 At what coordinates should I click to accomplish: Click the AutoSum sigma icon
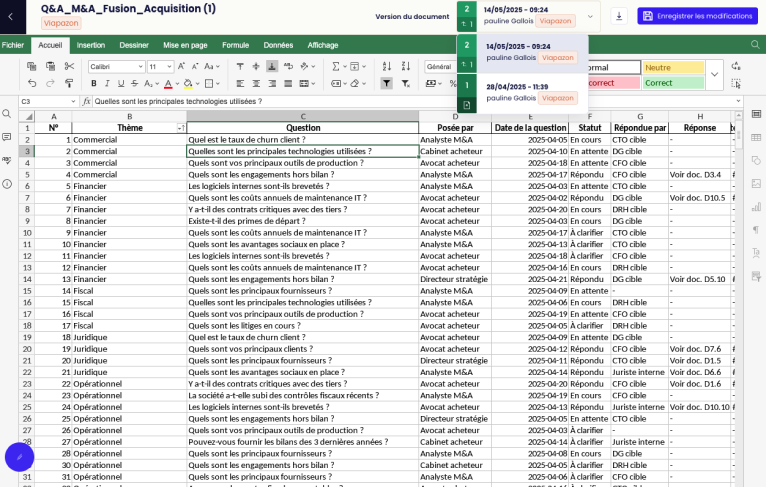point(336,66)
